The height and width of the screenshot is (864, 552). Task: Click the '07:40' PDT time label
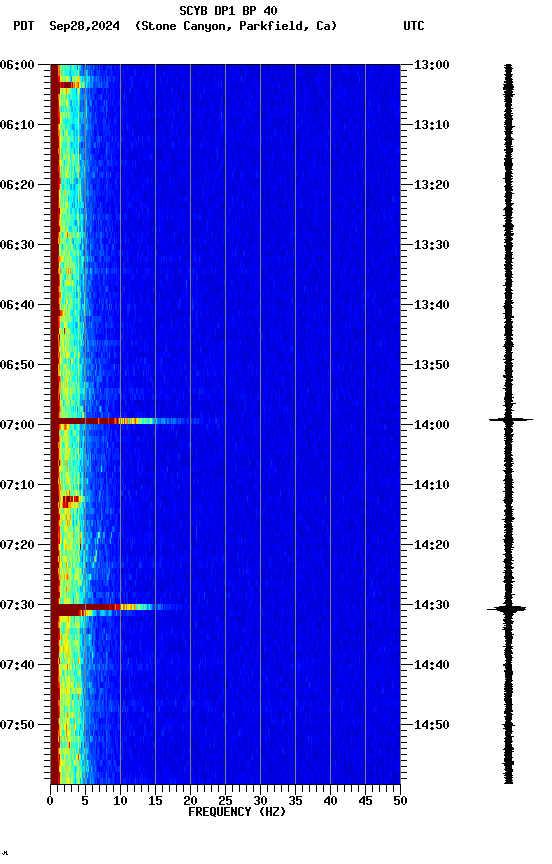point(17,666)
